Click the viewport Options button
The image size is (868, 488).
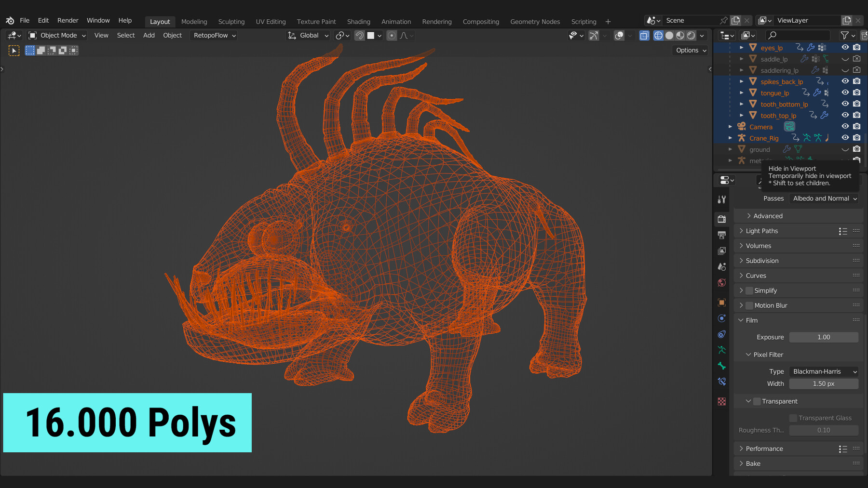pos(690,50)
